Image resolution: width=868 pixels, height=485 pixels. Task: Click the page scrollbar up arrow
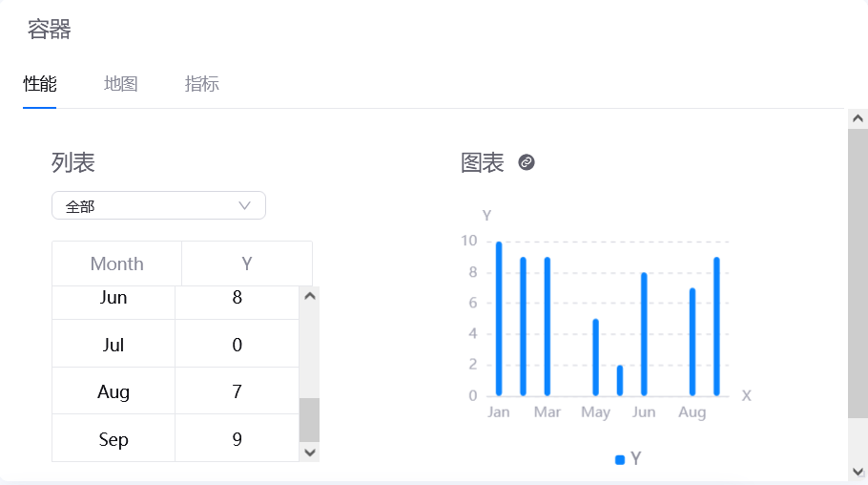(858, 118)
